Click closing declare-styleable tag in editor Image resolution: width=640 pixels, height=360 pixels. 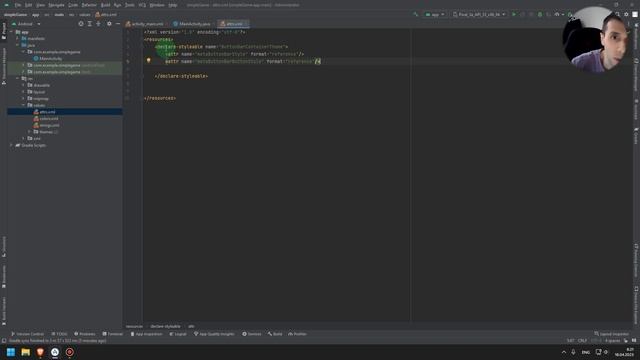tap(182, 76)
